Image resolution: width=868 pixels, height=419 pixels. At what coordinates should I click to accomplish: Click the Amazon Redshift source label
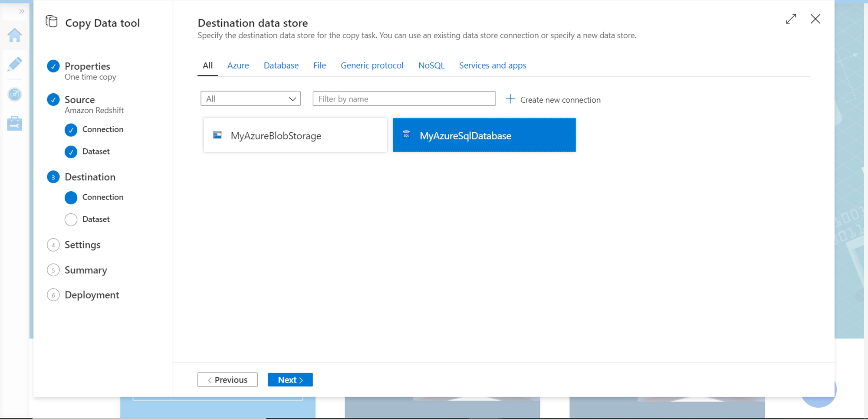[94, 111]
